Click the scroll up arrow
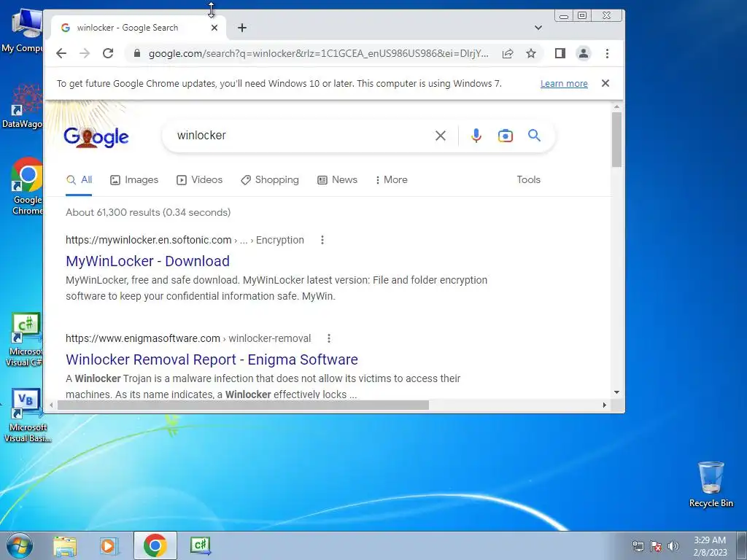Screen dimensions: 747x560 point(617,107)
